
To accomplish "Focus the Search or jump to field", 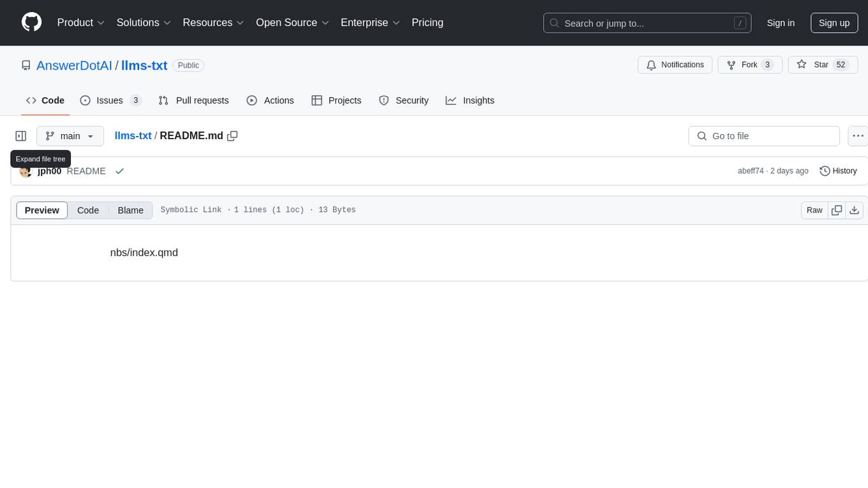I will point(647,23).
